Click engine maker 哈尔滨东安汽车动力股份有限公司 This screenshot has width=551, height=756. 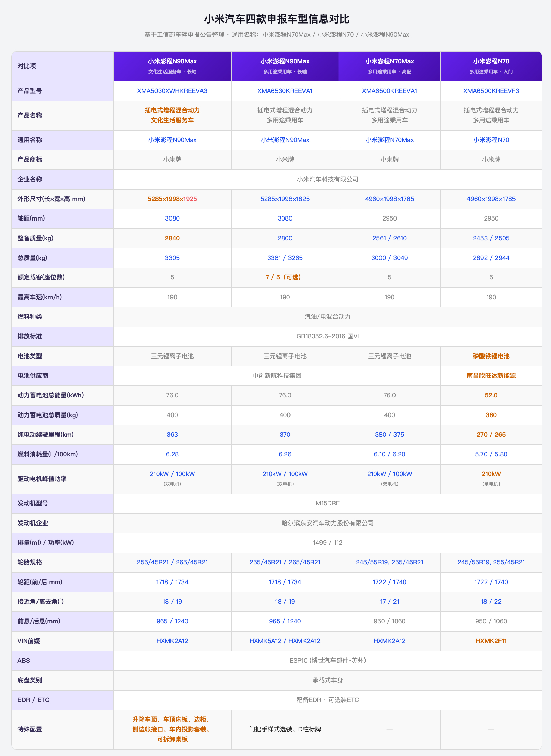[327, 523]
